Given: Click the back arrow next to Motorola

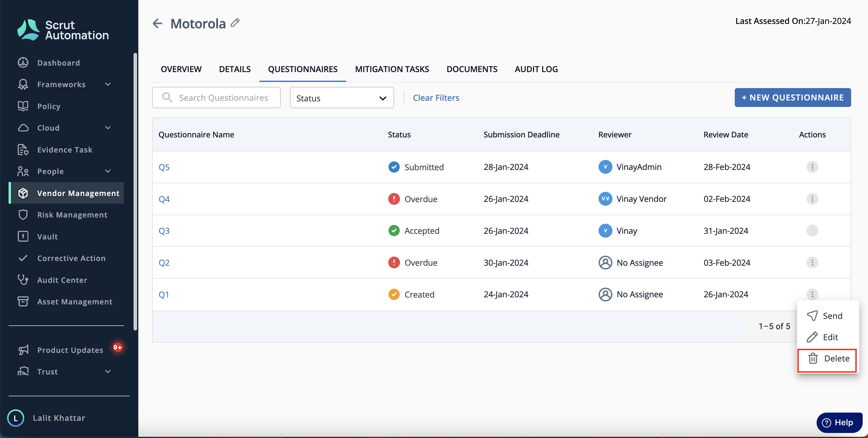Looking at the screenshot, I should (x=157, y=23).
